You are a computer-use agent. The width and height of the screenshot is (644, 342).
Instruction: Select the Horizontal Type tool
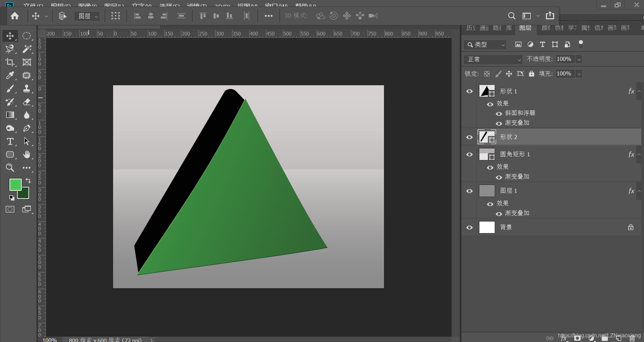(10, 141)
